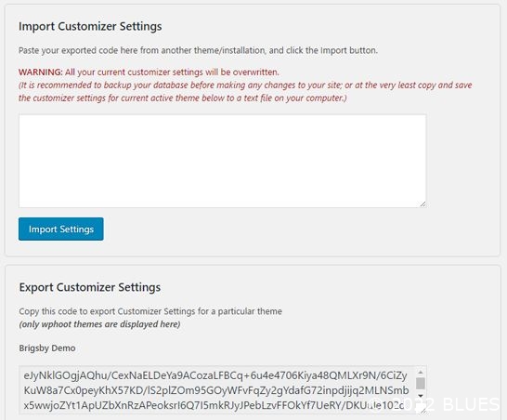Click the 'overwritten' warning sentence

pos(172,72)
